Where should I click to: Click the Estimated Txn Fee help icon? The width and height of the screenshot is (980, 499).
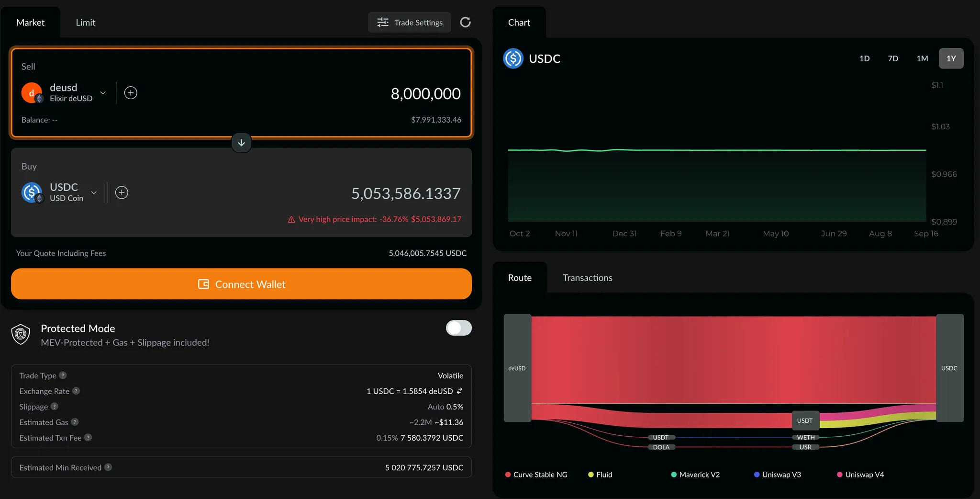[88, 438]
